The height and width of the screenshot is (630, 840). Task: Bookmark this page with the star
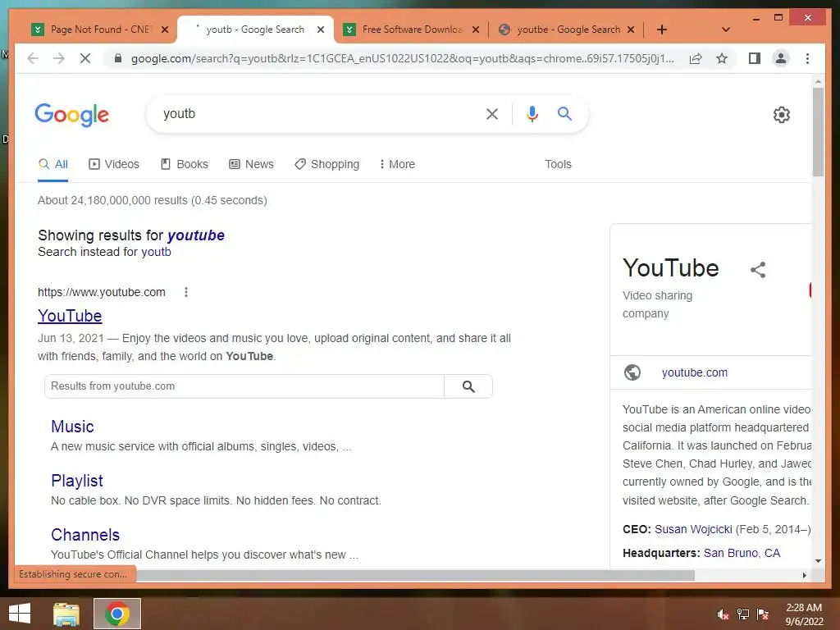(722, 58)
